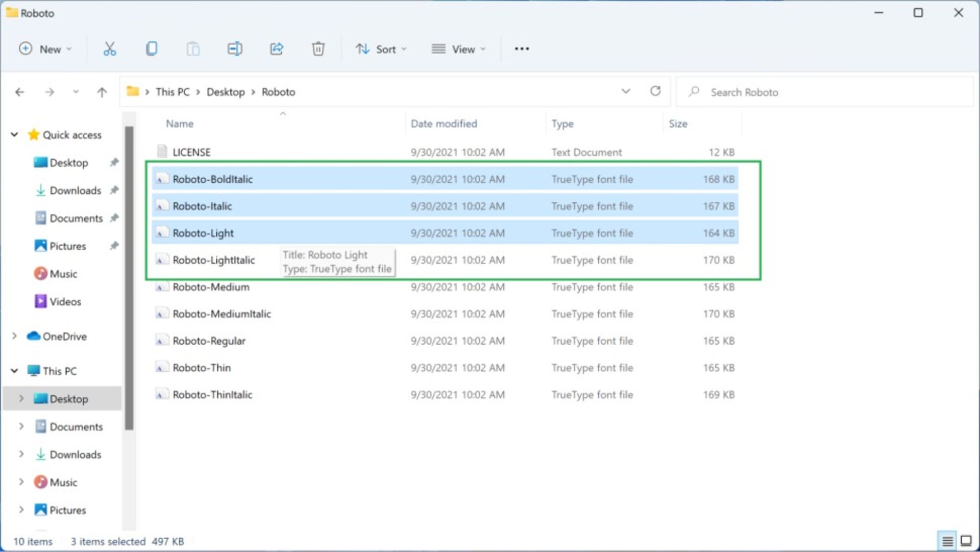Open the New dropdown menu
This screenshot has height=552, width=980.
tap(46, 49)
